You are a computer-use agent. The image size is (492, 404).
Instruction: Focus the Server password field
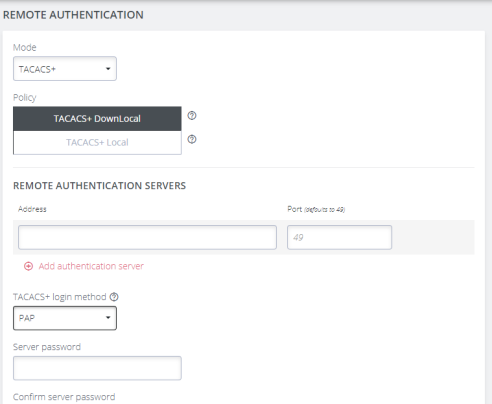pyautogui.click(x=97, y=368)
